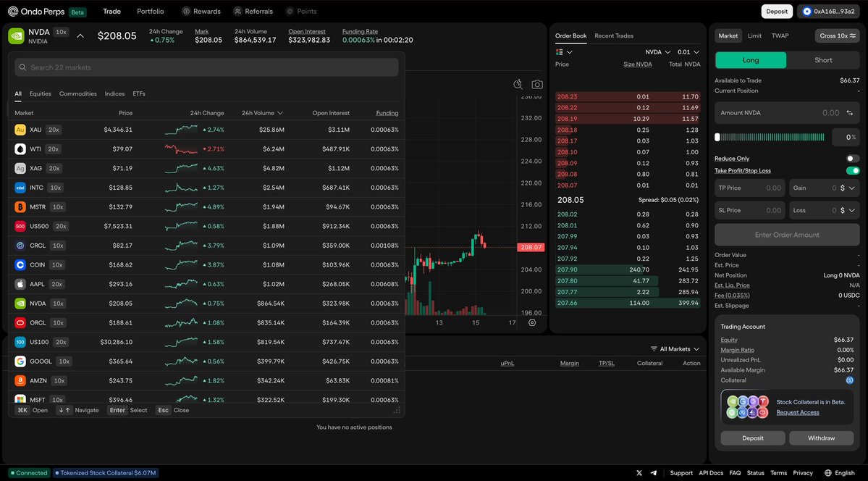
Task: Click the Deposit button in top bar
Action: click(x=777, y=11)
